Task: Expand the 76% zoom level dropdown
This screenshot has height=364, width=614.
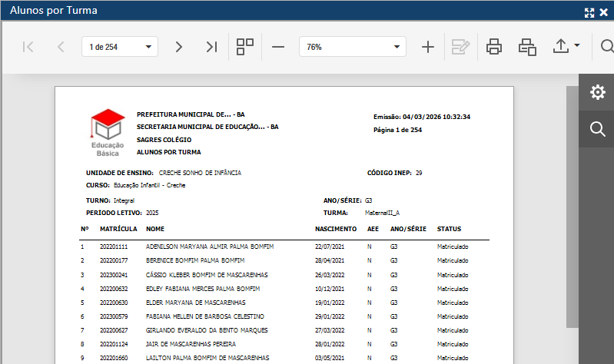Action: [x=352, y=47]
